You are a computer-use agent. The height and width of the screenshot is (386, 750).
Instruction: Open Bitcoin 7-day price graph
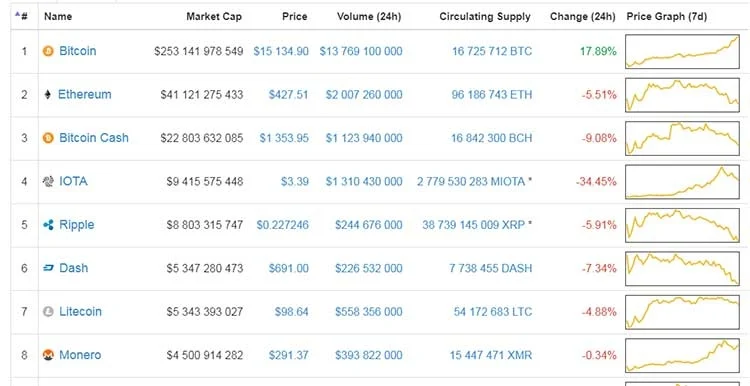click(x=682, y=51)
